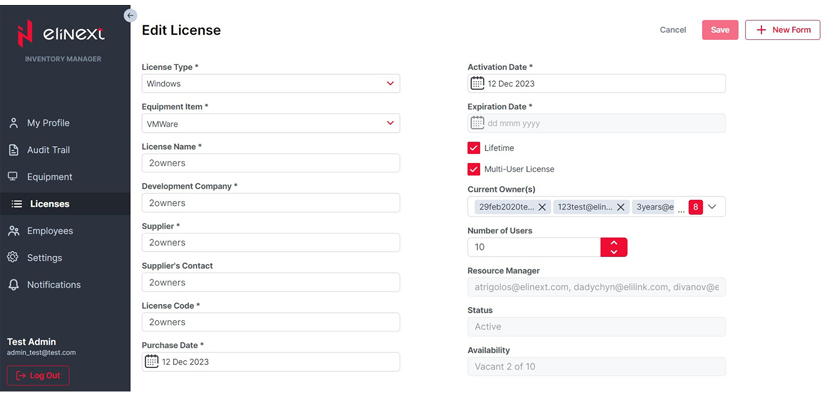Click the Log Out button

click(38, 375)
